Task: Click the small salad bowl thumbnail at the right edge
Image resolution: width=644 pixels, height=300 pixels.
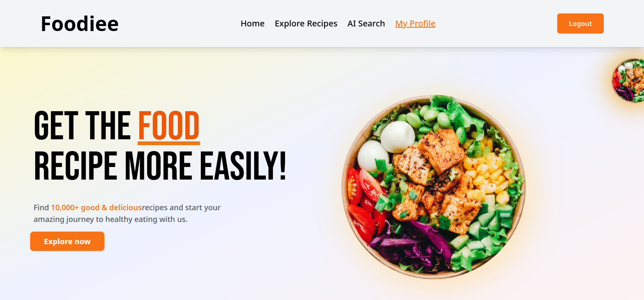Action: tap(628, 81)
